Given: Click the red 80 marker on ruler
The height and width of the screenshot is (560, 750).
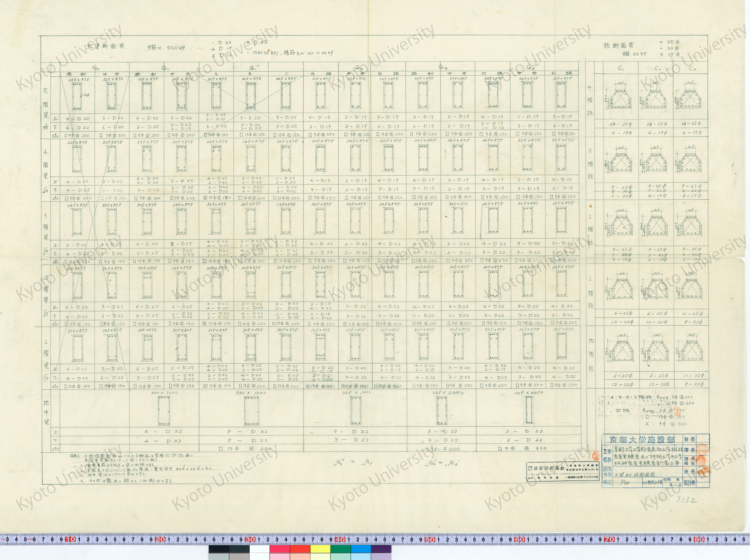Looking at the screenshot, I should [x=699, y=539].
